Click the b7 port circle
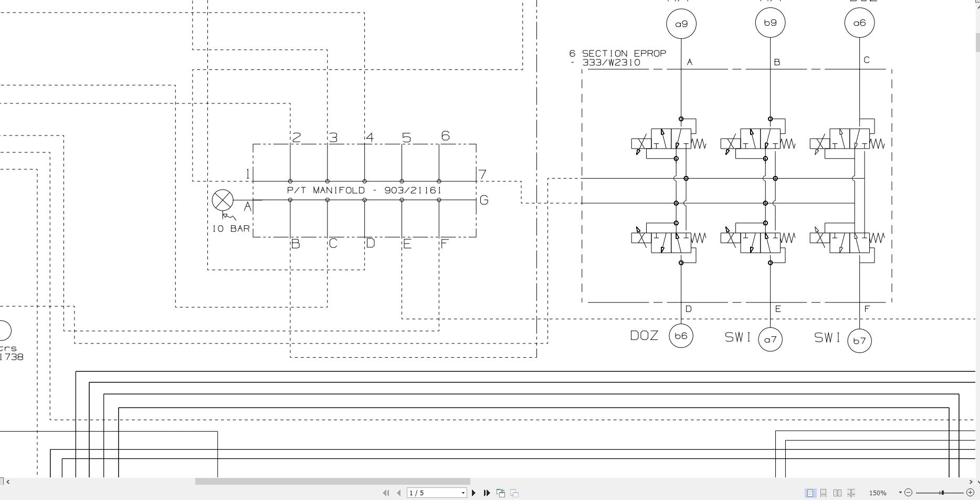This screenshot has height=500, width=980. (859, 340)
